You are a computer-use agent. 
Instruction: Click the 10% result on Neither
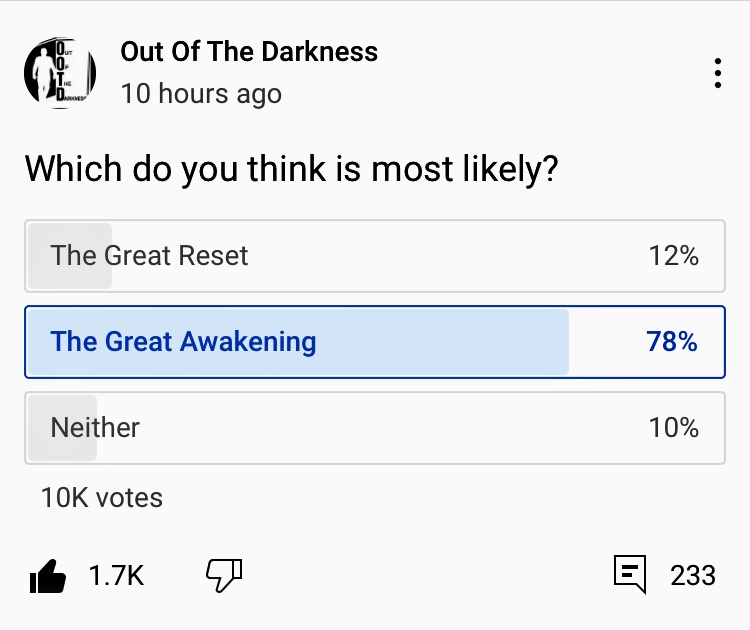pyautogui.click(x=673, y=428)
